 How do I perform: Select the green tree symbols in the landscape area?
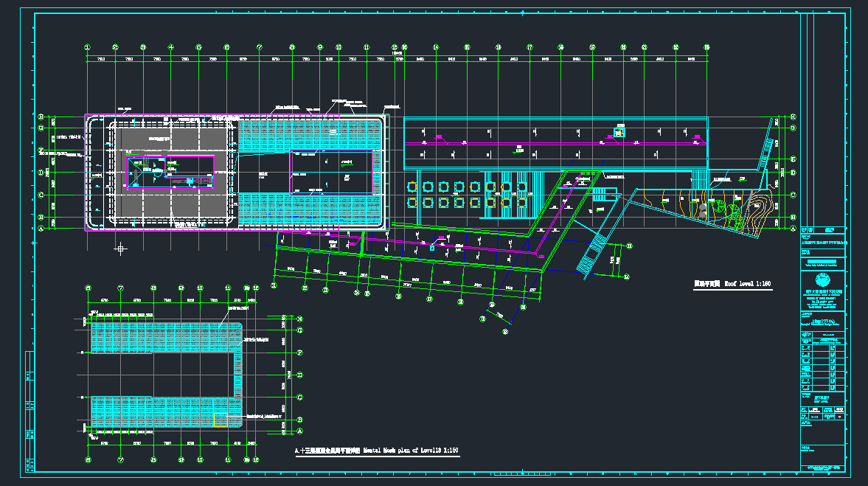pos(733,214)
